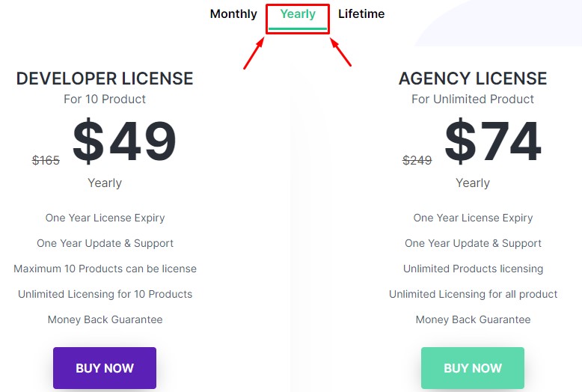Click "Unlimited Products licensing" feature text

473,269
